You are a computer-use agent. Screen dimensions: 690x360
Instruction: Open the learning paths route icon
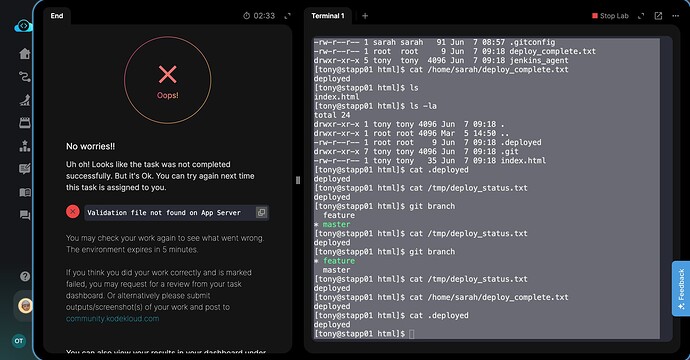25,77
